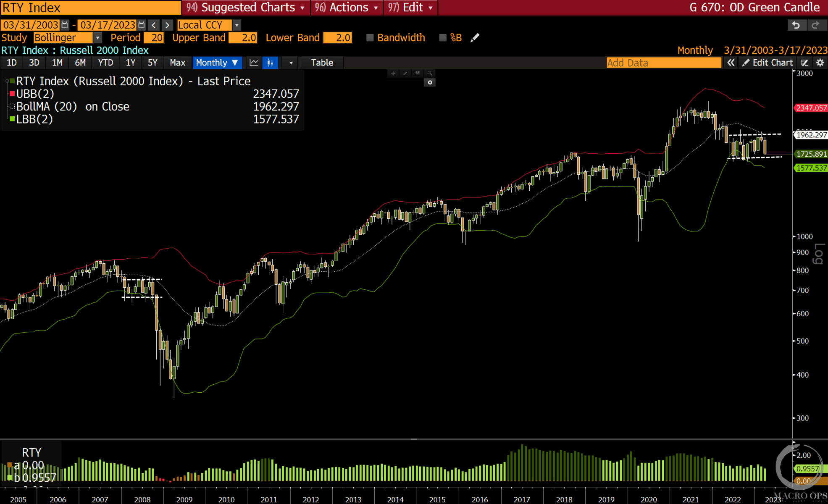Screen dimensions: 828x504
Task: Select the candlestick chart type icon
Action: click(271, 63)
